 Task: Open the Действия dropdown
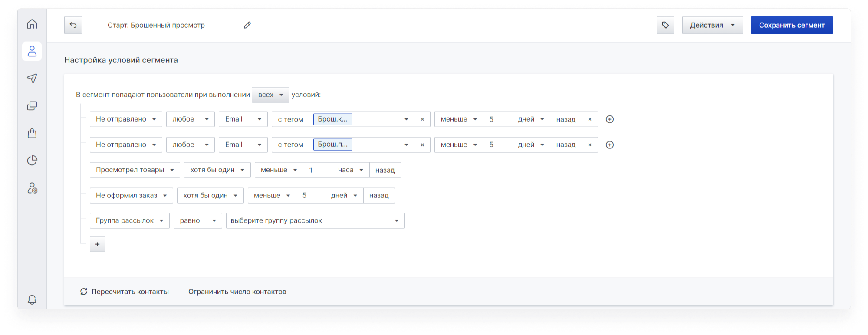pyautogui.click(x=713, y=25)
